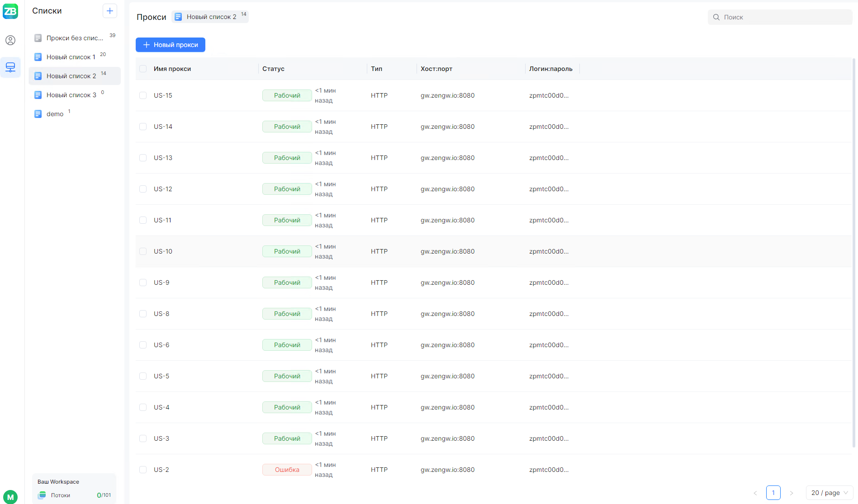Toggle the select-all checkbox in table header
Viewport: 858px width, 504px height.
coord(143,68)
